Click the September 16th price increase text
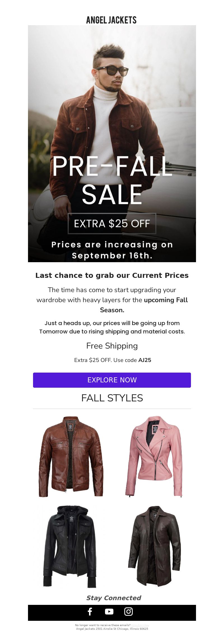This screenshot has width=224, height=644. tap(112, 250)
